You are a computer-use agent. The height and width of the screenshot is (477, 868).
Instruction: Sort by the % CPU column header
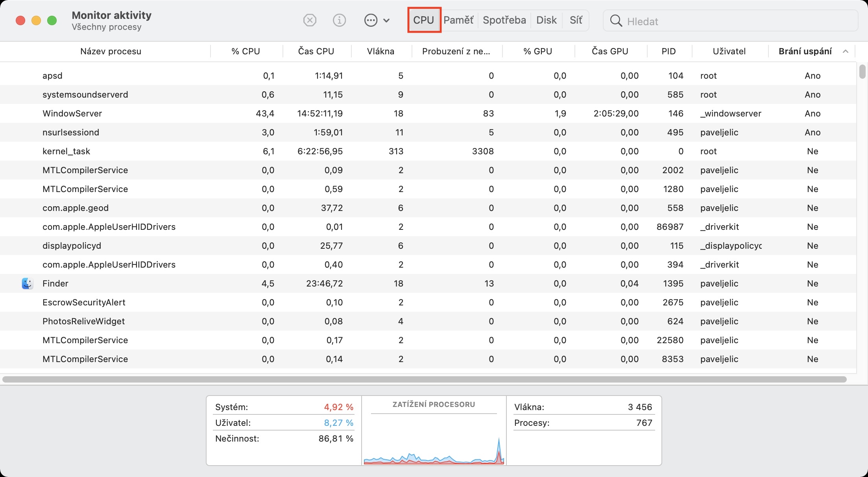(x=246, y=51)
